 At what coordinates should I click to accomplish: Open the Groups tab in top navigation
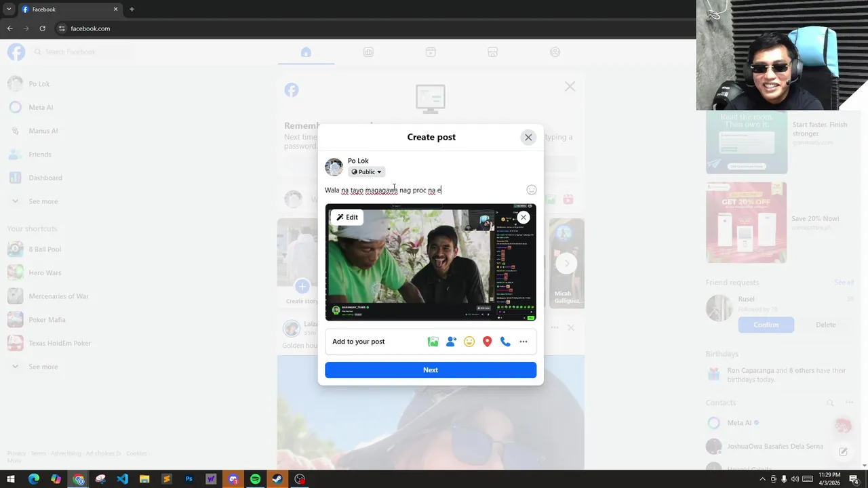click(555, 52)
